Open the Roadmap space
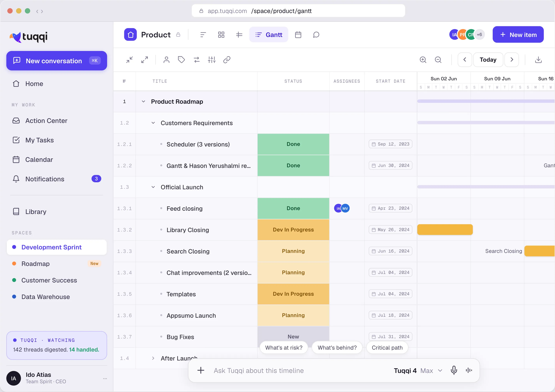Screen dimensions: 555x392 coord(56,264)
